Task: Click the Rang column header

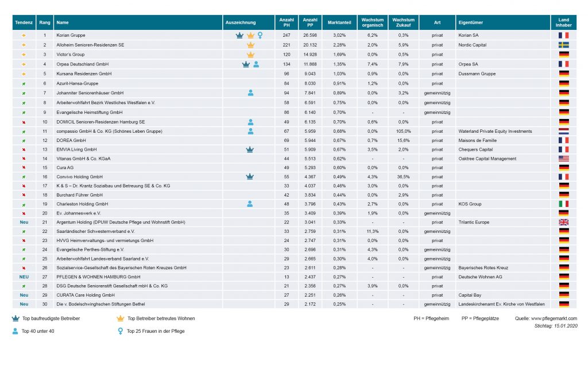Action: pyautogui.click(x=45, y=22)
